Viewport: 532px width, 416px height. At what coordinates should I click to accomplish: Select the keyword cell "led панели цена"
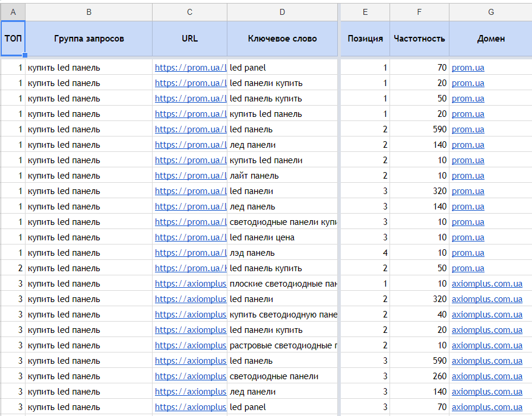282,237
